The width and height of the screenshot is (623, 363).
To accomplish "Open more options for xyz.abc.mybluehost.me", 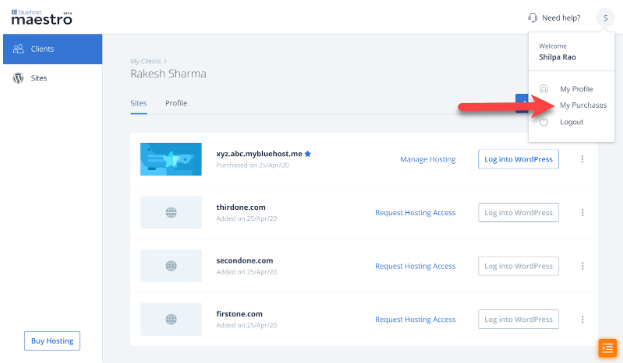I will pos(582,159).
